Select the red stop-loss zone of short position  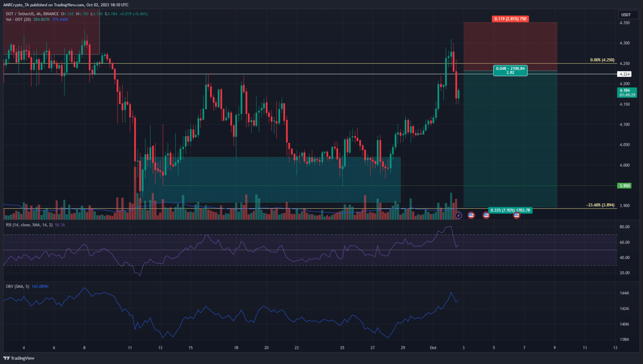pos(510,46)
